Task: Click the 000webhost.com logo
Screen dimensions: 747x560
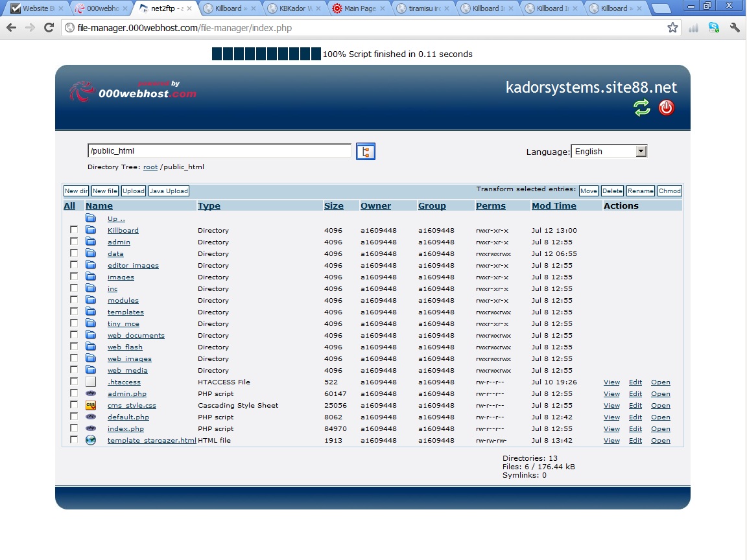Action: click(132, 91)
